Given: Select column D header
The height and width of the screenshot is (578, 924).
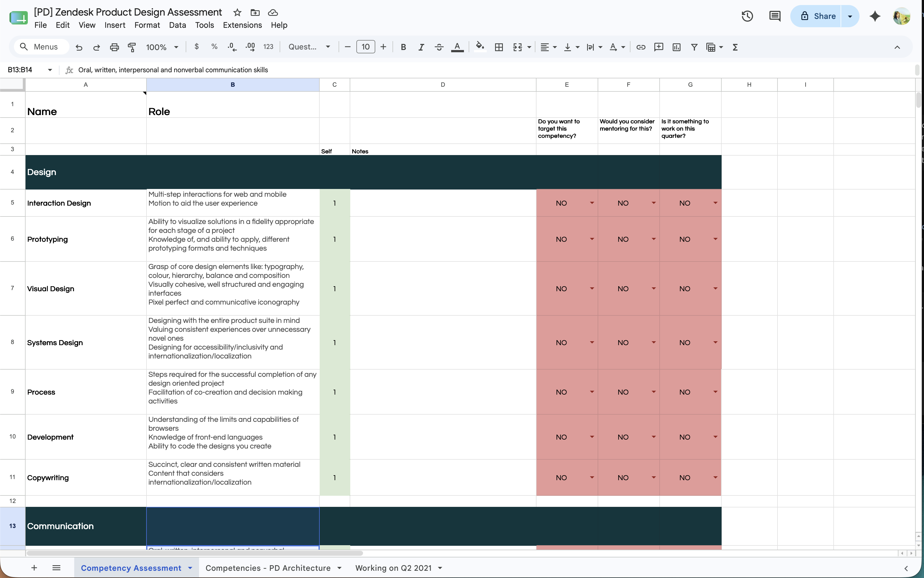Looking at the screenshot, I should [x=443, y=84].
